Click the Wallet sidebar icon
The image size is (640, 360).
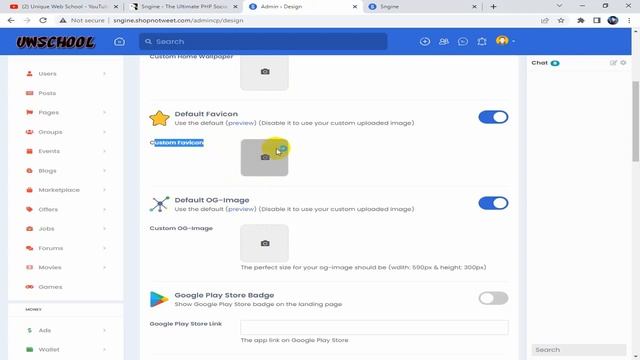[29, 349]
